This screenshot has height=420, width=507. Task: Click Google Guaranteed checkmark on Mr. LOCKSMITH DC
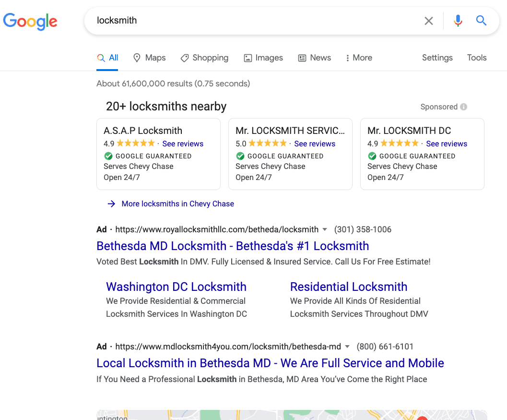point(372,156)
